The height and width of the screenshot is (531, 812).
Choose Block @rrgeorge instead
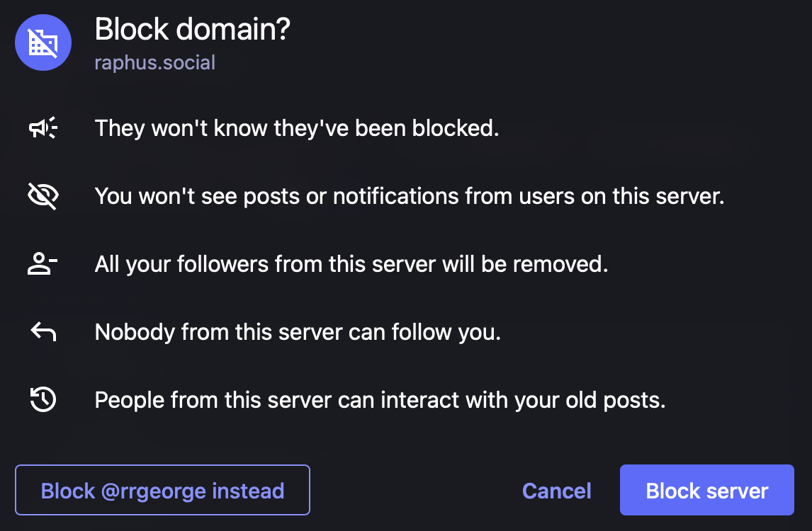click(x=162, y=490)
